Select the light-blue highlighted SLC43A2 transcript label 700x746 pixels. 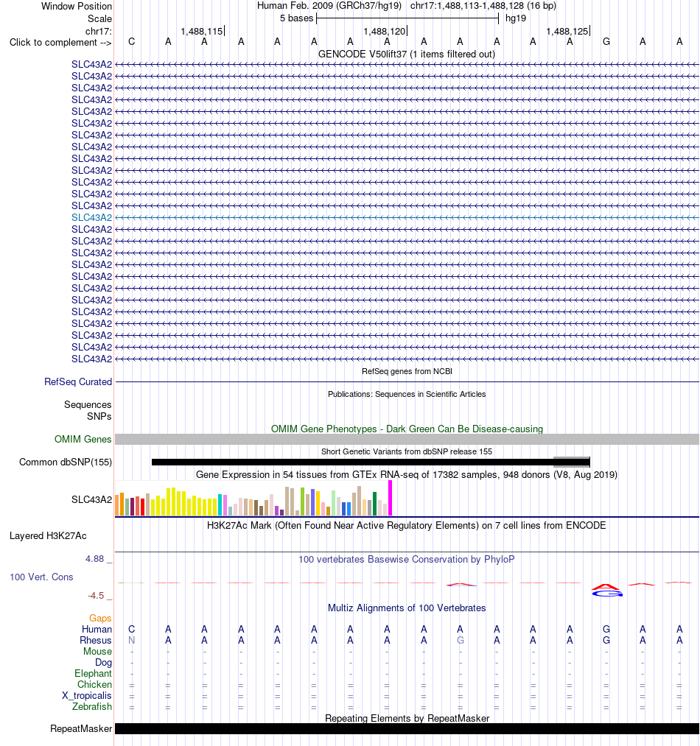(92, 217)
